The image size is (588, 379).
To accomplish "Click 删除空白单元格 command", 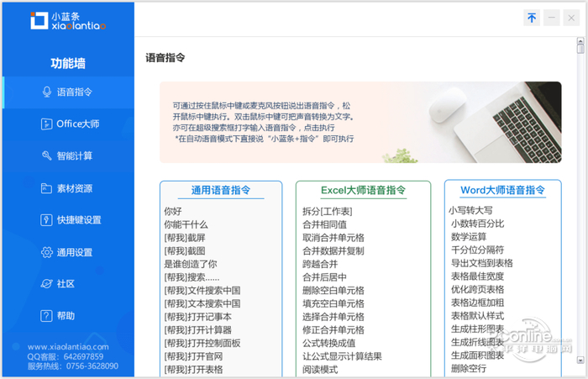I will 333,291.
